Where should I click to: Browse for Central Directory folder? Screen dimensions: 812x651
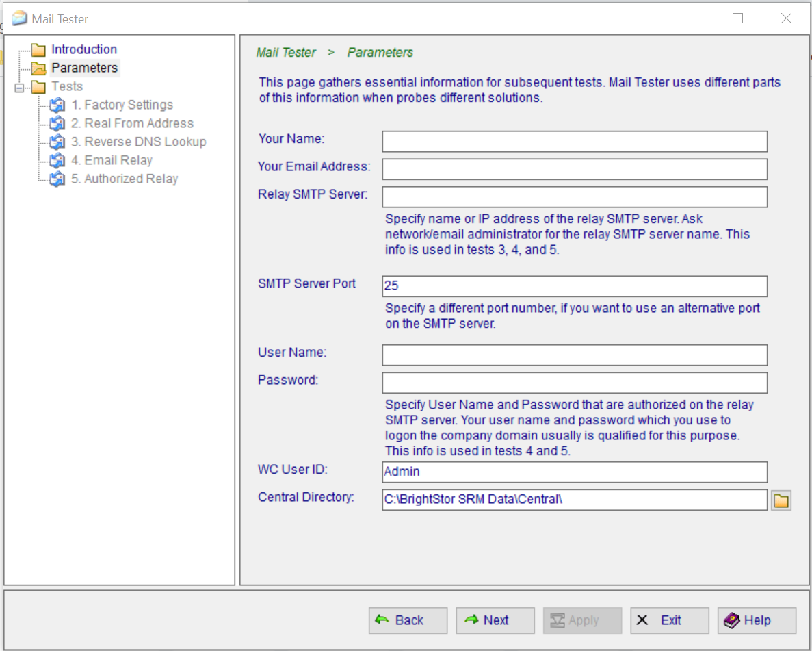(x=781, y=500)
